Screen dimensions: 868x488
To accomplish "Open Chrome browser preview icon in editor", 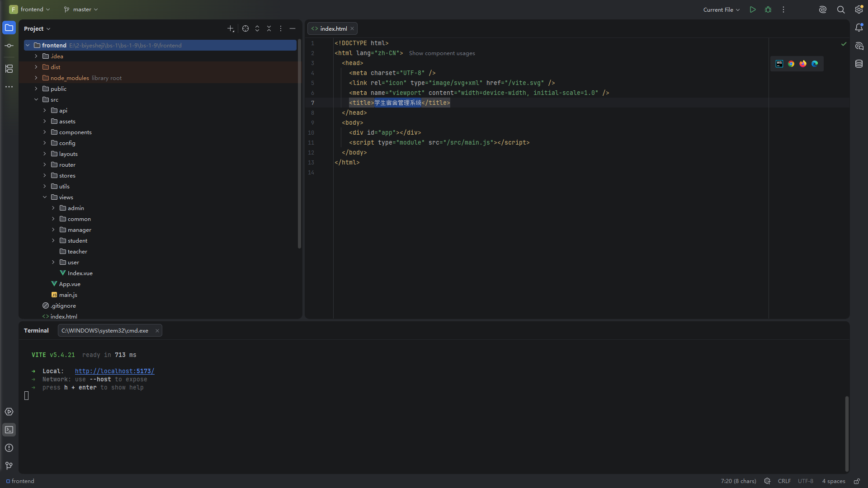I will [x=791, y=64].
